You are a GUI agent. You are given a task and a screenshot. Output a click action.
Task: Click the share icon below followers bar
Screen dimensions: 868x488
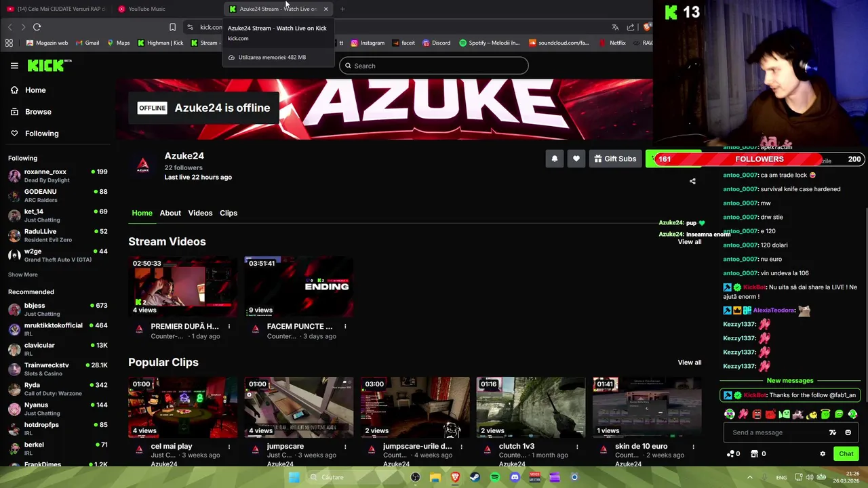[692, 181]
